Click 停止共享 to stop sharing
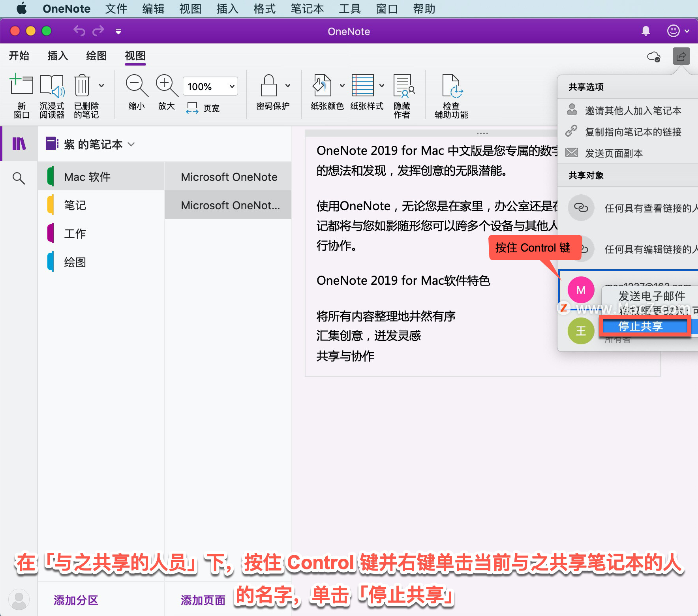The image size is (698, 616). click(x=645, y=326)
